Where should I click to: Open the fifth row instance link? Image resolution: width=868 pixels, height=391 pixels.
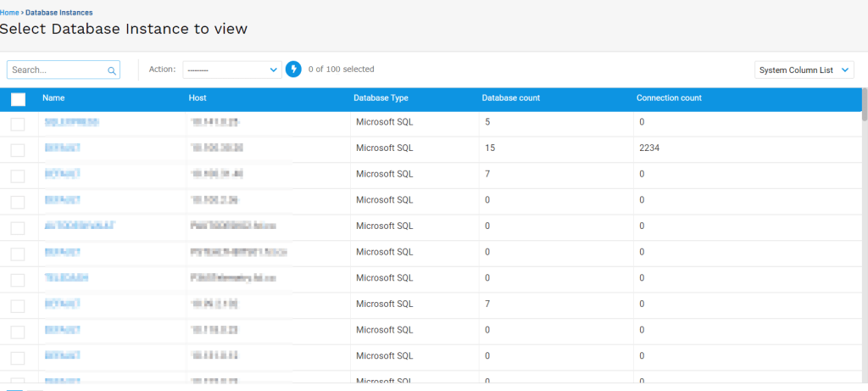click(79, 226)
